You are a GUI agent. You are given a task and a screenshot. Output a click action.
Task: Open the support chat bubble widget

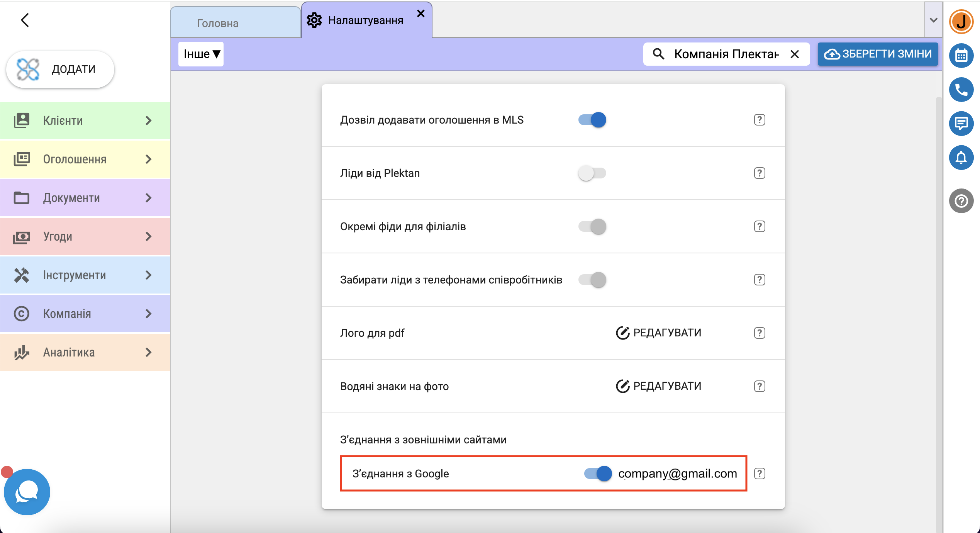click(x=27, y=492)
